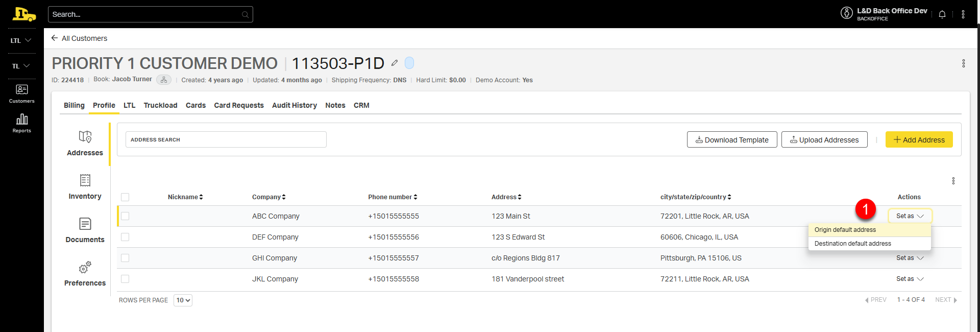Click the light blue status pill

coord(409,63)
